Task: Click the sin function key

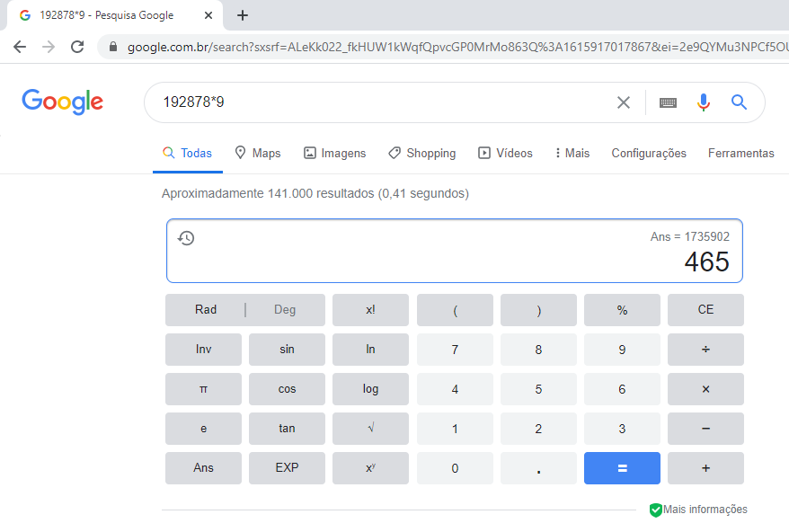Action: click(x=287, y=350)
